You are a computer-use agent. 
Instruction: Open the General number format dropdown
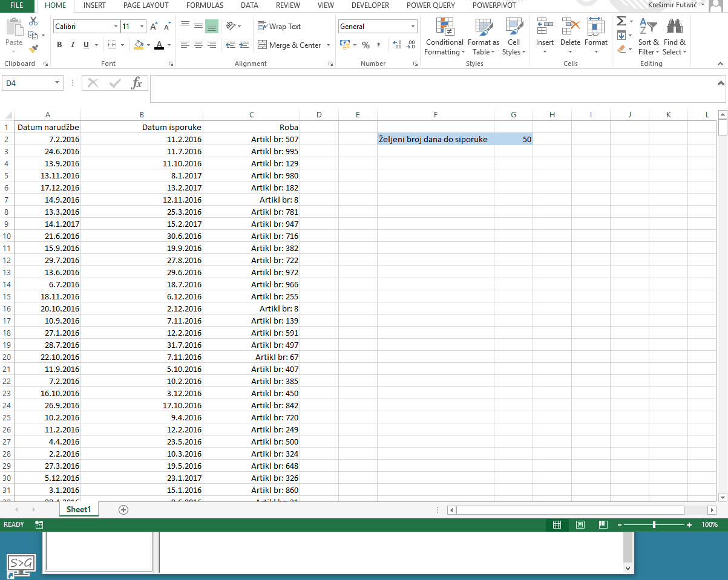click(413, 27)
